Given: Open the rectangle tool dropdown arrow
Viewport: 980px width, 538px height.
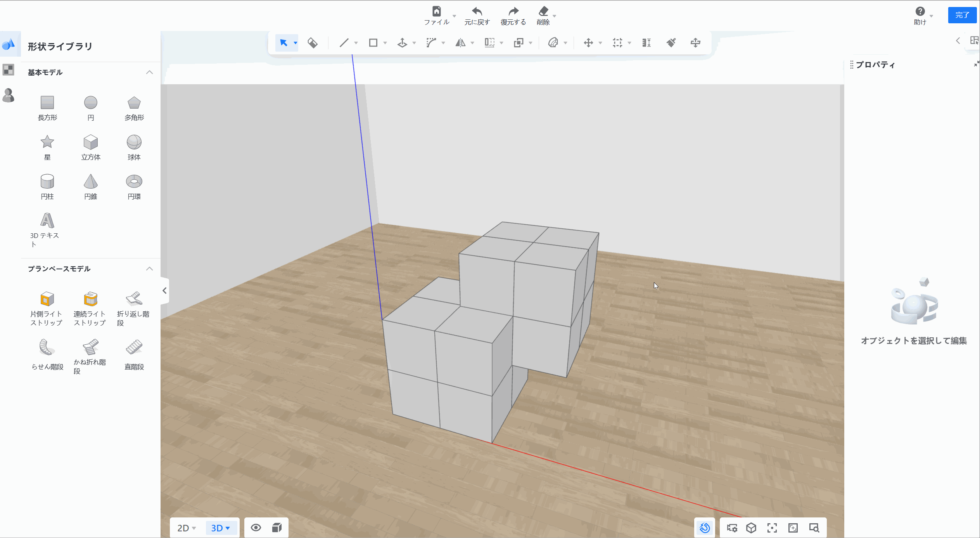Looking at the screenshot, I should 385,43.
